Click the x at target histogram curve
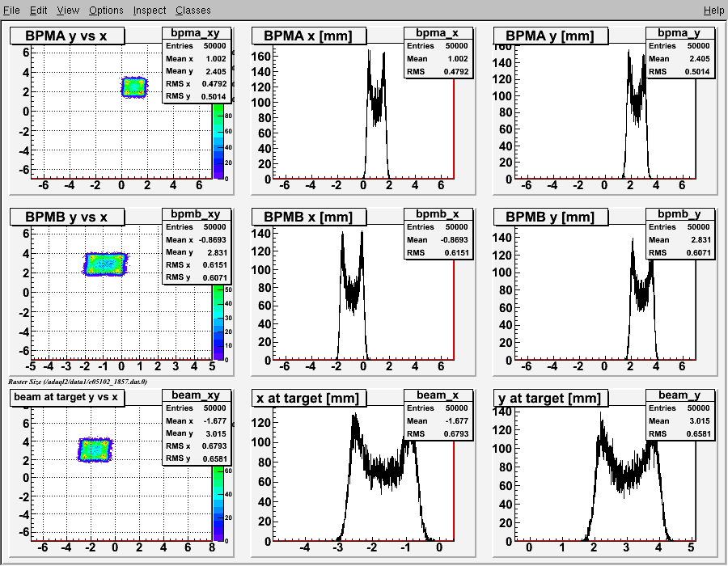Screen dimensions: 728x566 tap(383, 473)
